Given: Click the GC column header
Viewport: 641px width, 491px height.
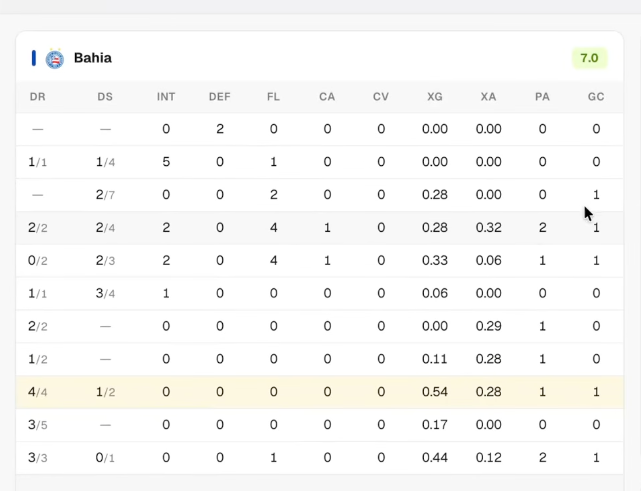Looking at the screenshot, I should pos(596,97).
